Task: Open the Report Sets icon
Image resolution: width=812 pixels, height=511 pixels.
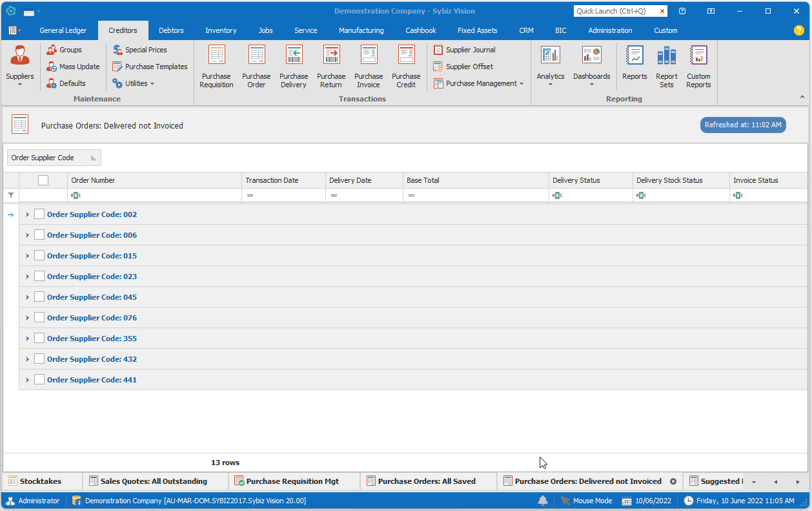Action: 666,66
